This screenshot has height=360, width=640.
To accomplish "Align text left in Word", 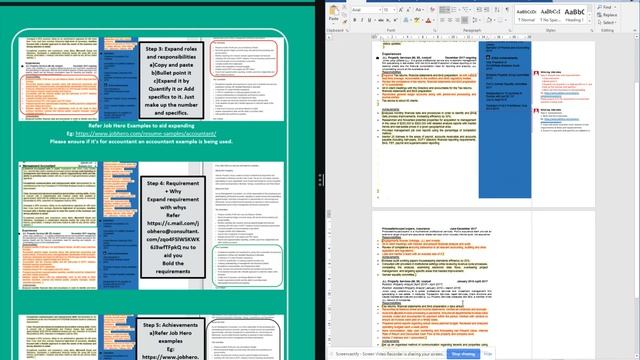I will [x=442, y=20].
